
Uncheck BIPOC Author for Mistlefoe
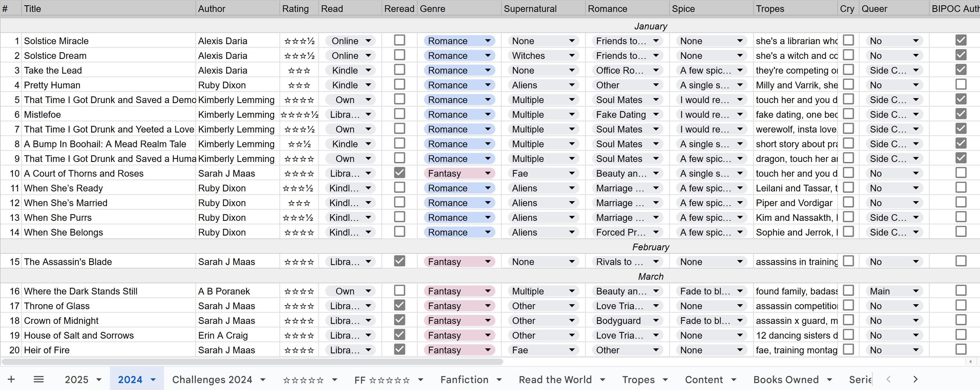(x=961, y=114)
